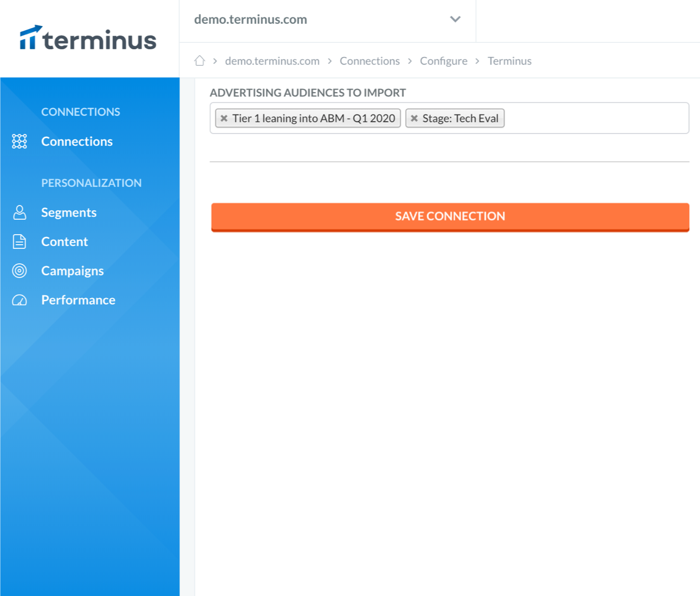Click the Save Connection button
700x596 pixels.
450,217
